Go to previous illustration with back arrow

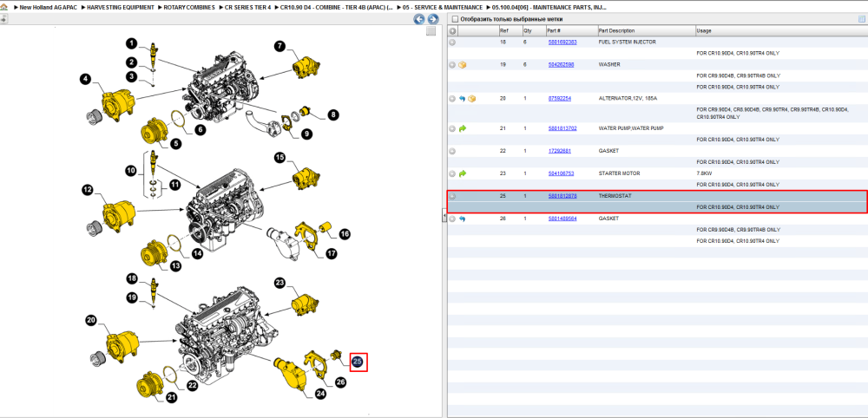coord(419,19)
